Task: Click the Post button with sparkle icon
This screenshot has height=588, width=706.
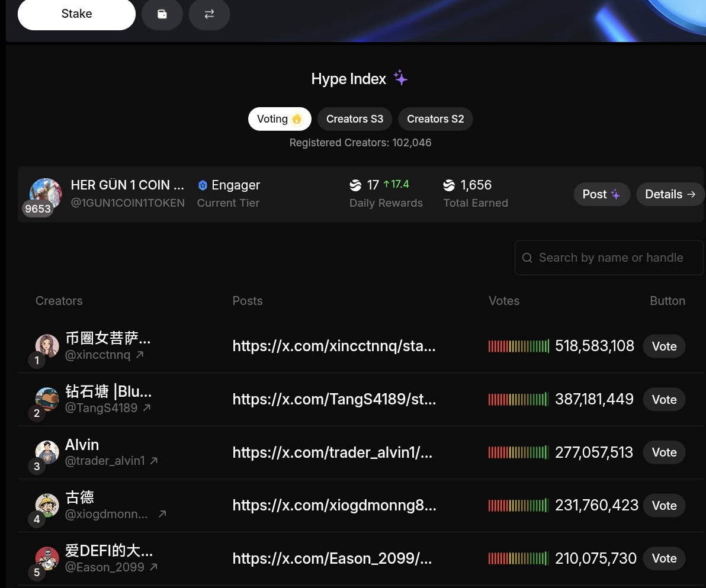Action: [601, 194]
